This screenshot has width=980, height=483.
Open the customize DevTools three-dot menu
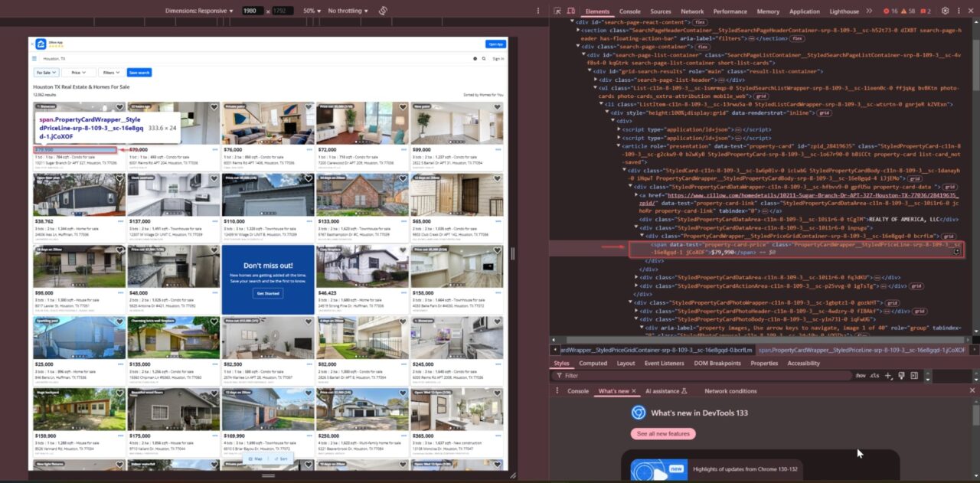[x=959, y=11]
